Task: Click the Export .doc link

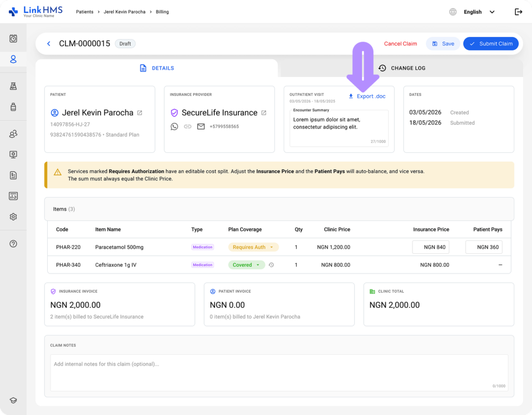Action: (367, 96)
